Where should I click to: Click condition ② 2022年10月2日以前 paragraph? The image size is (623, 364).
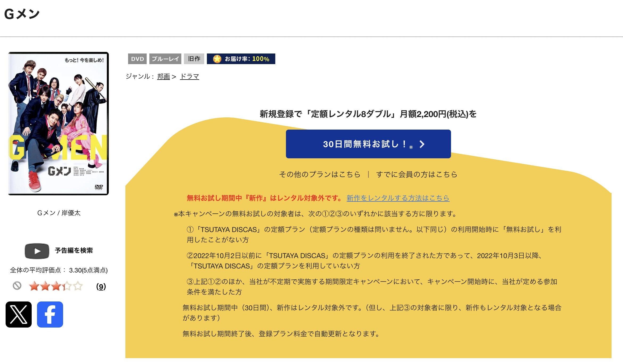(x=365, y=261)
